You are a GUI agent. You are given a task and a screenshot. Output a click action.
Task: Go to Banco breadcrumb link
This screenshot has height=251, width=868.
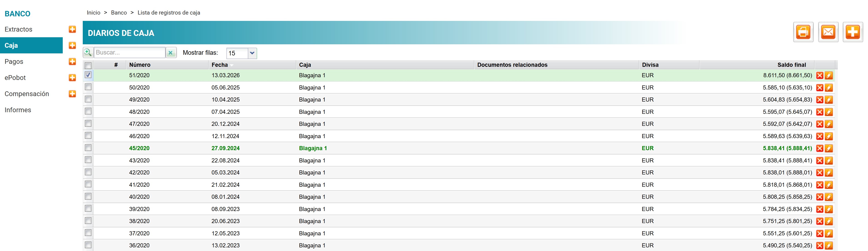click(x=119, y=13)
